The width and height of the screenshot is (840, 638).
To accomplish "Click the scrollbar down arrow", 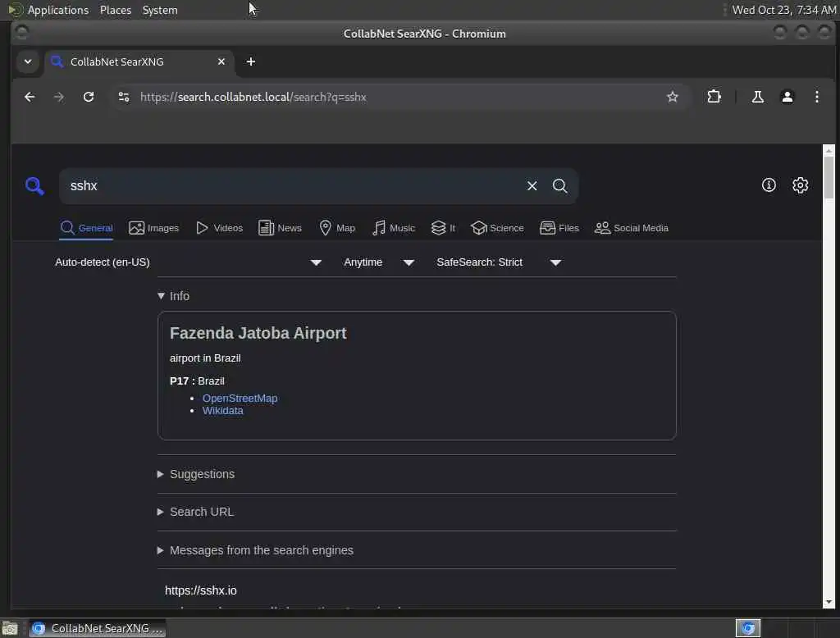I will tap(829, 602).
